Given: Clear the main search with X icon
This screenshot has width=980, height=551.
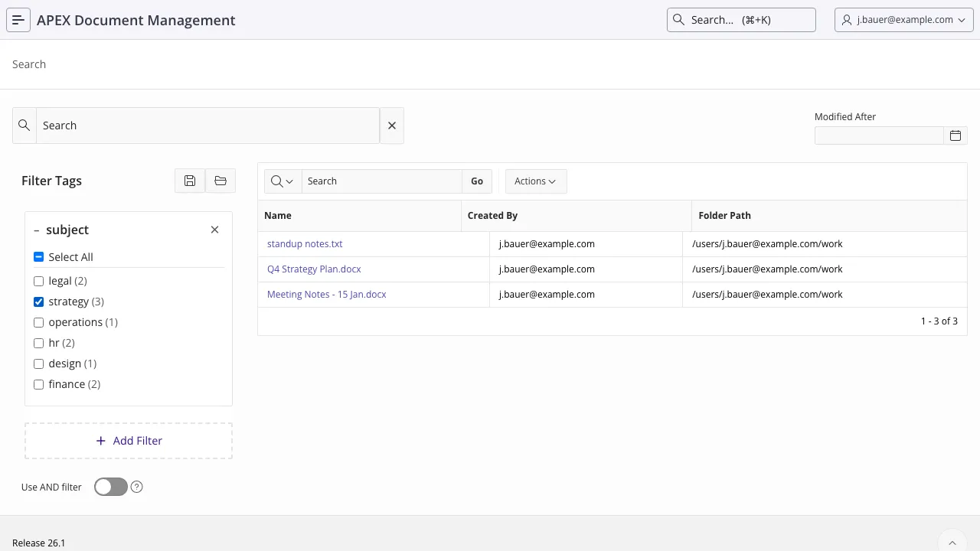Looking at the screenshot, I should [392, 126].
